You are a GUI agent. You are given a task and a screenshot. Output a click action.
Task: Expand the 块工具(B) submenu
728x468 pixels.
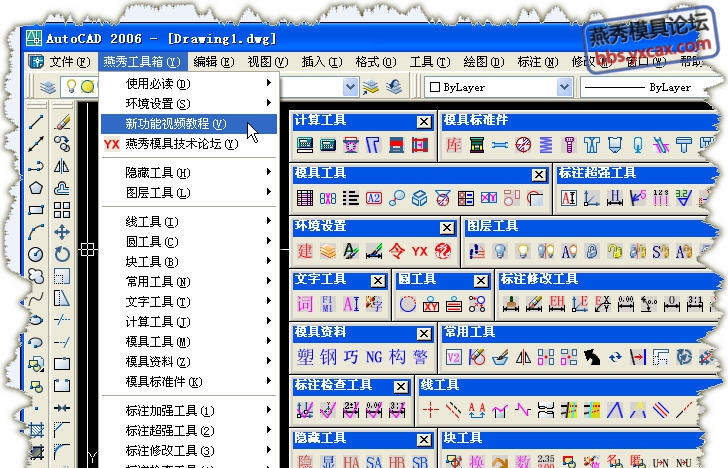tap(189, 261)
